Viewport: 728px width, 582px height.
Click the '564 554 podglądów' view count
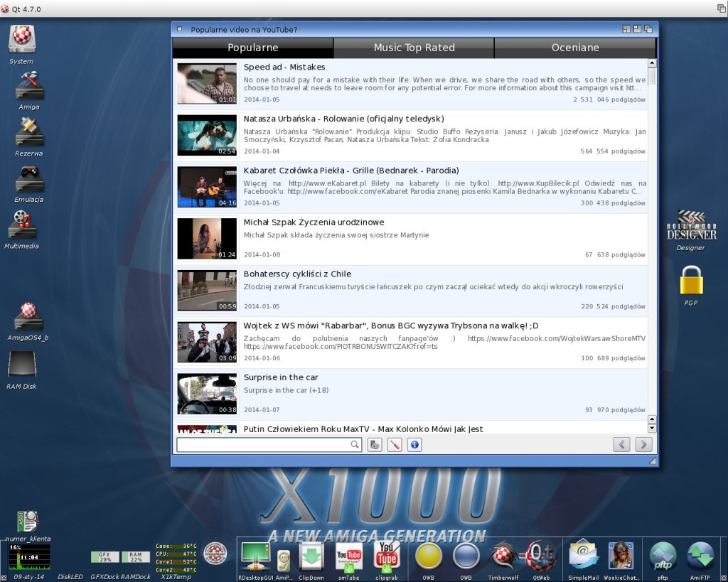pos(613,151)
